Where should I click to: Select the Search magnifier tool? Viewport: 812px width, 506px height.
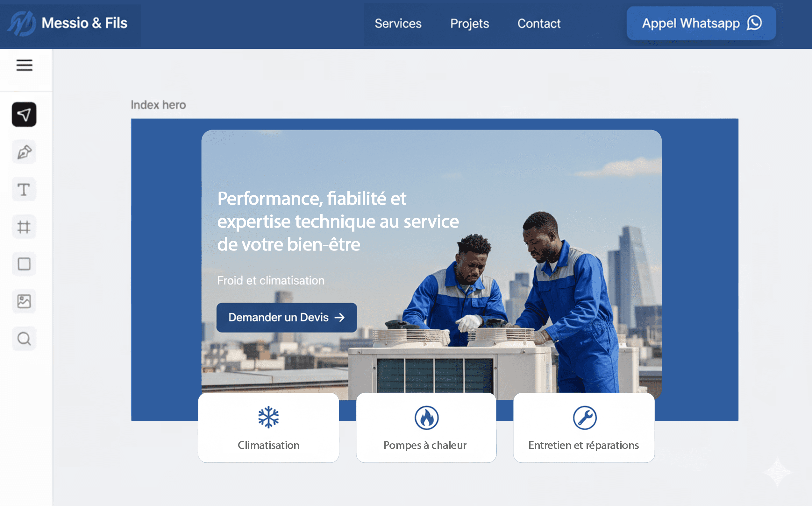(x=24, y=339)
